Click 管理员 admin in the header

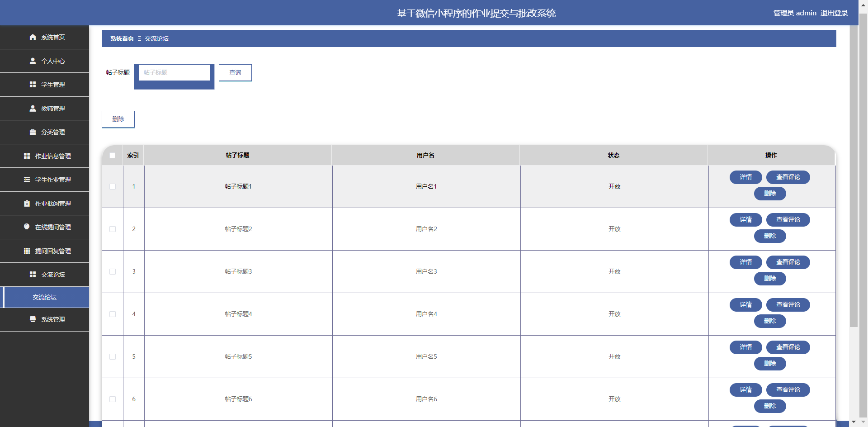795,13
